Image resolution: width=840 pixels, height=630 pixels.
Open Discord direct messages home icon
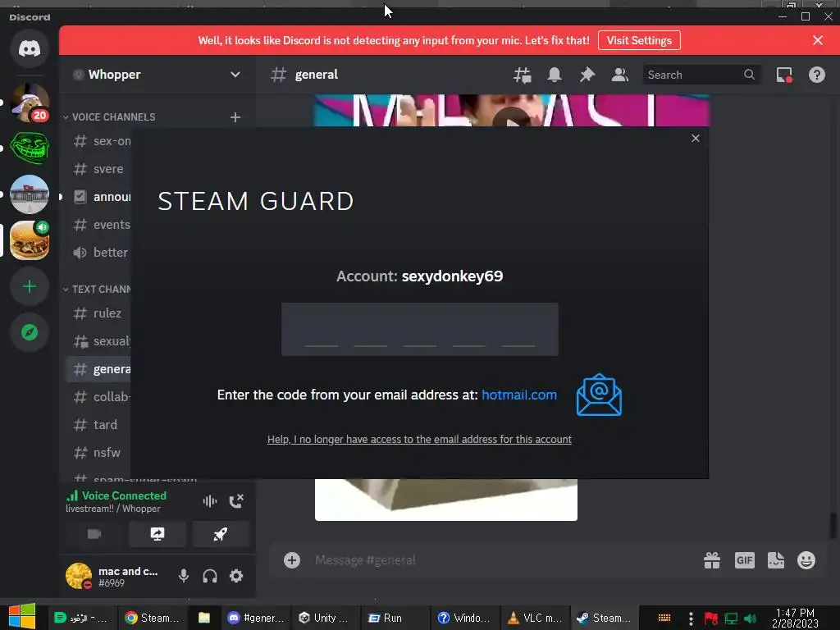click(x=30, y=48)
